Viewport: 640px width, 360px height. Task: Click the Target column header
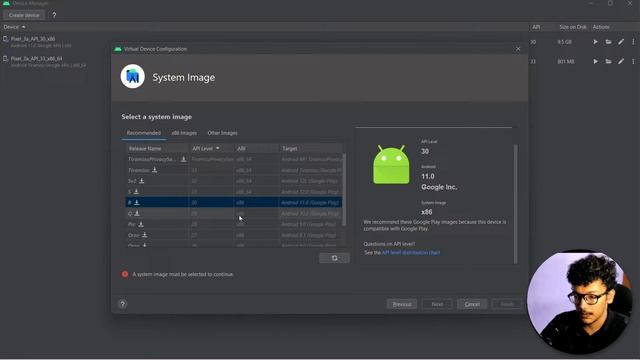coord(311,149)
